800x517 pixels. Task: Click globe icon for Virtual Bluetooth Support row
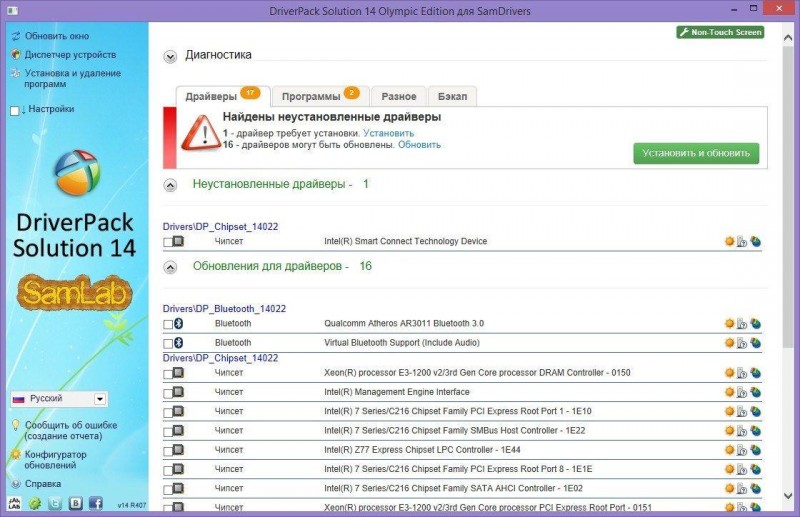point(756,343)
